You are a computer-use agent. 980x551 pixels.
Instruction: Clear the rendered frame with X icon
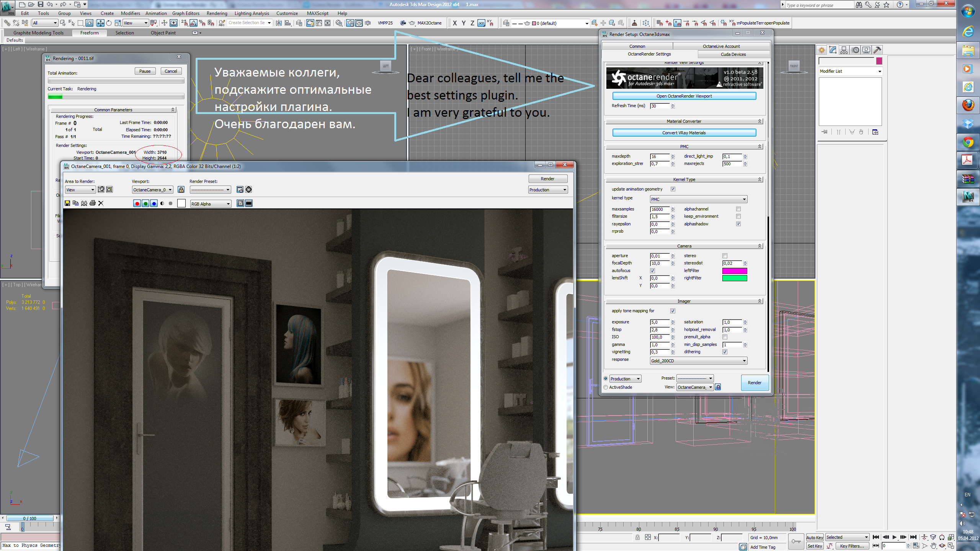(x=101, y=203)
